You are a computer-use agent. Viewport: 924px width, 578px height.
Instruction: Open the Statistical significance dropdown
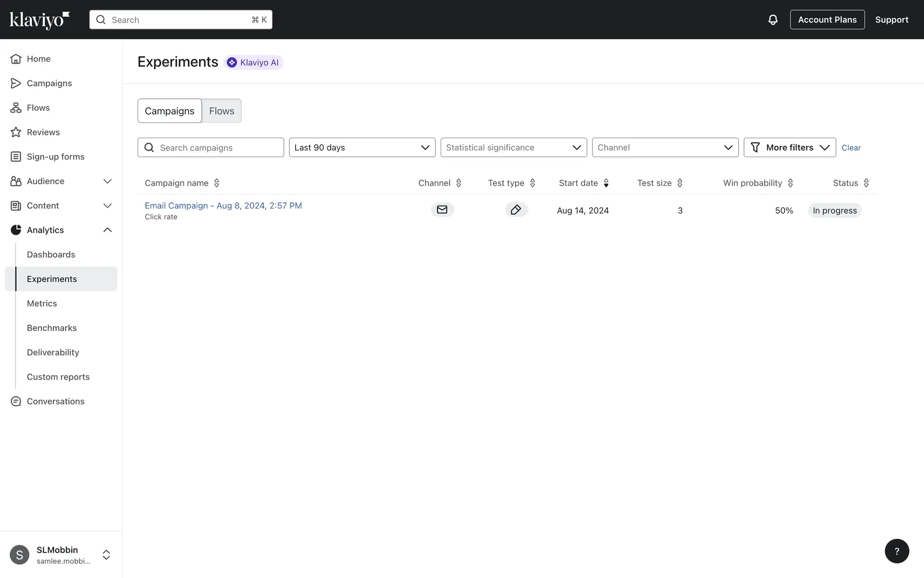pyautogui.click(x=513, y=147)
